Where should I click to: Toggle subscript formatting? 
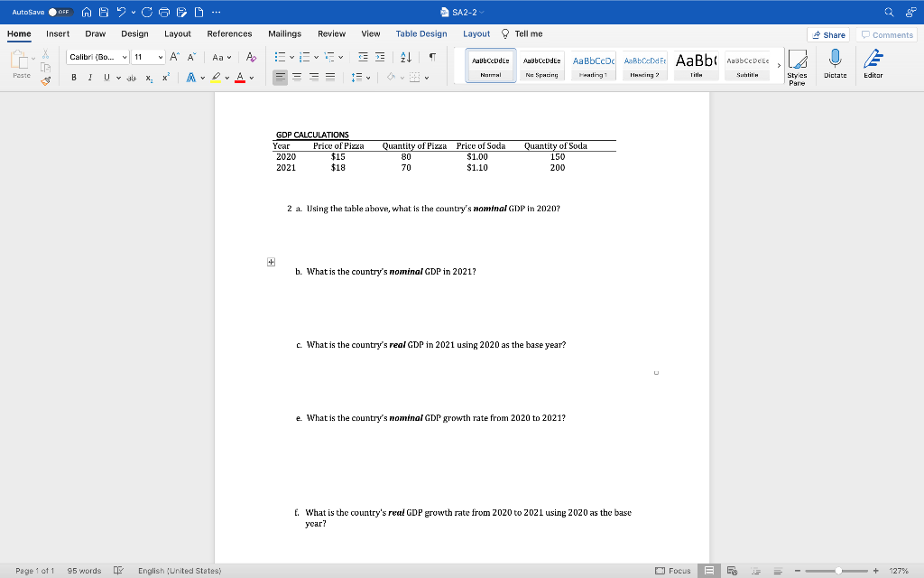(x=149, y=78)
